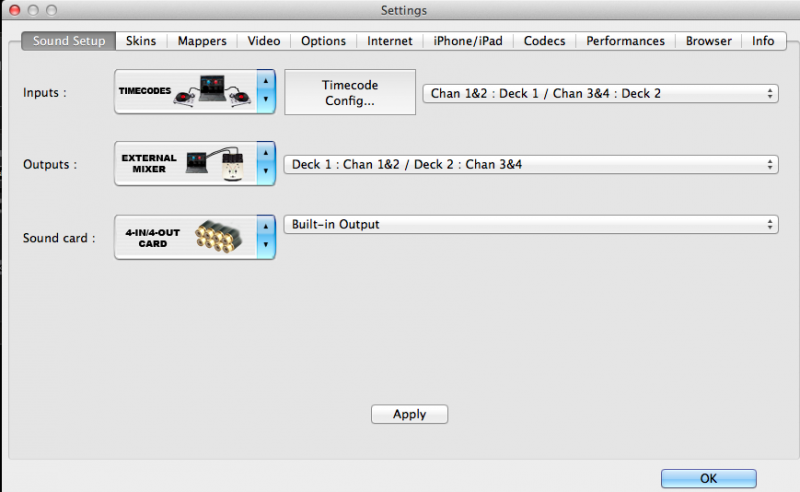Open the Deck output channels dropdown
This screenshot has width=800, height=492.
[x=530, y=164]
